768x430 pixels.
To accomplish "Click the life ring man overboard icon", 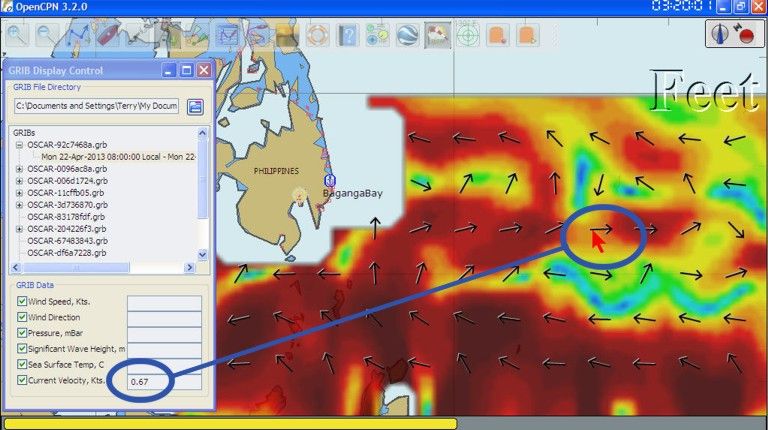I will pyautogui.click(x=317, y=35).
